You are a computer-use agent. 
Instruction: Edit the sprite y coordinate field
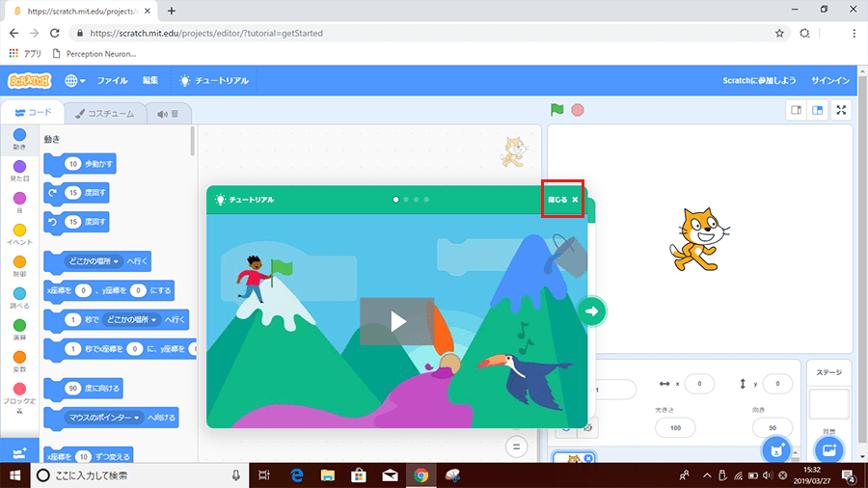point(777,384)
